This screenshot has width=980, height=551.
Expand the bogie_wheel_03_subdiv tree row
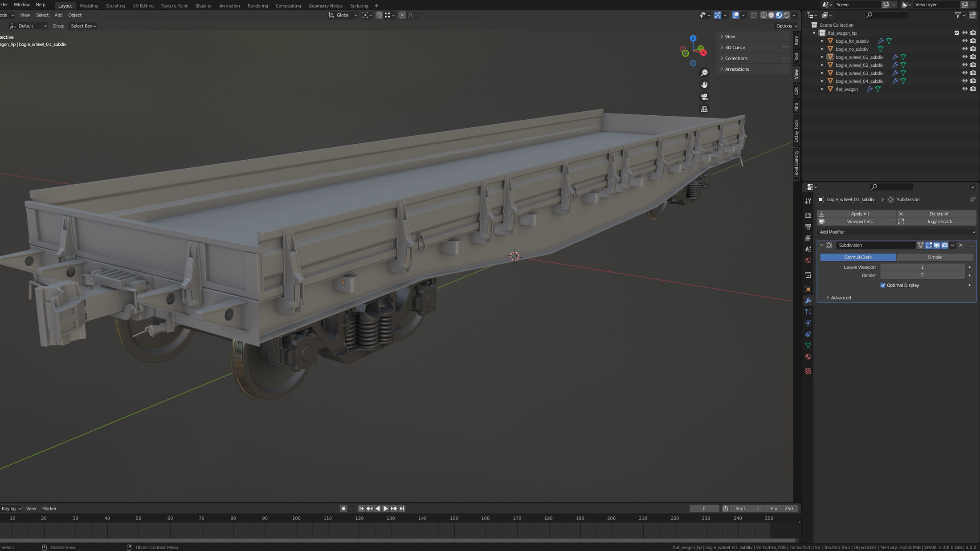click(x=822, y=73)
